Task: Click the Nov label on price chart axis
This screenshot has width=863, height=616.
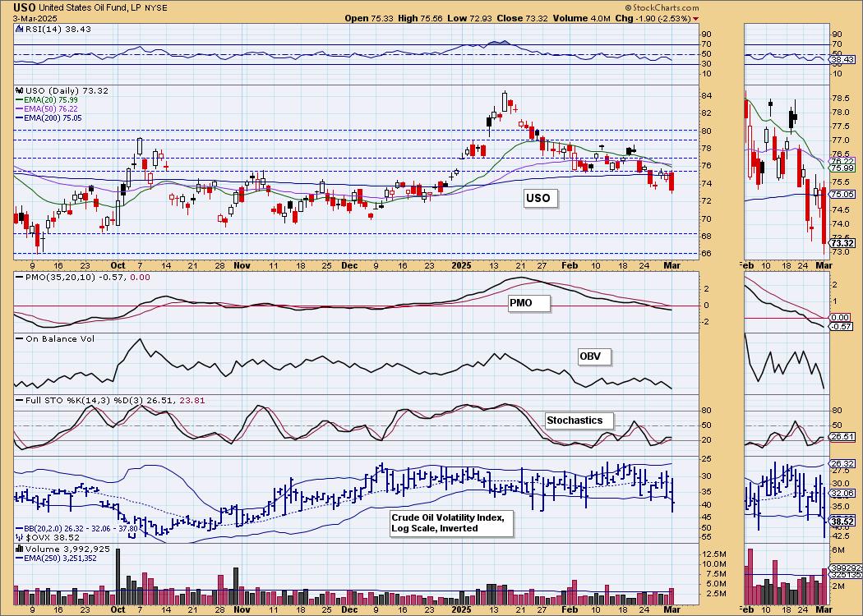Action: (242, 265)
